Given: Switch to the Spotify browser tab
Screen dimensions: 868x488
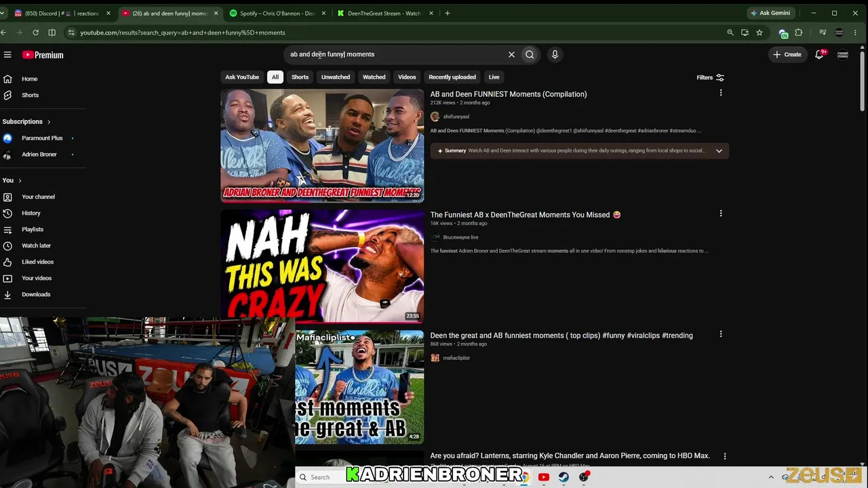Looking at the screenshot, I should (x=278, y=13).
